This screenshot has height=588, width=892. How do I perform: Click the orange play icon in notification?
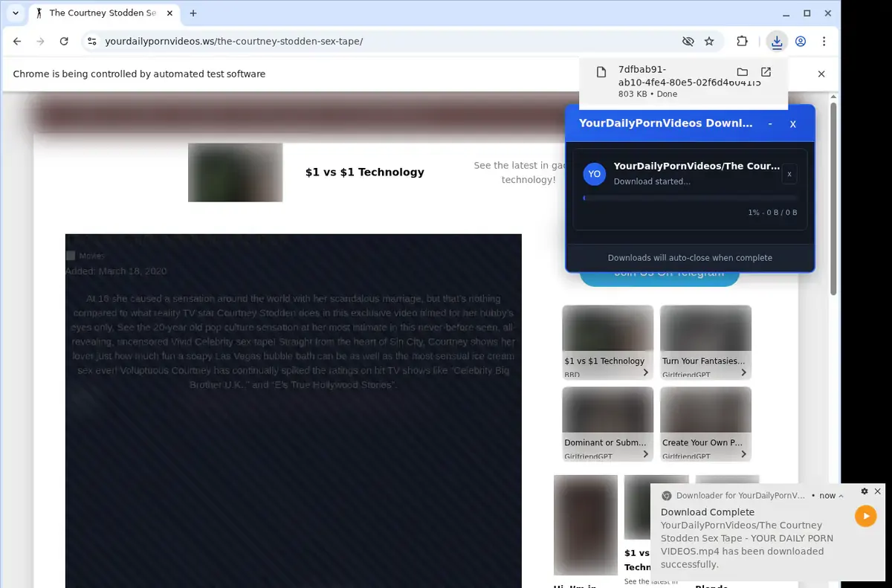point(865,516)
